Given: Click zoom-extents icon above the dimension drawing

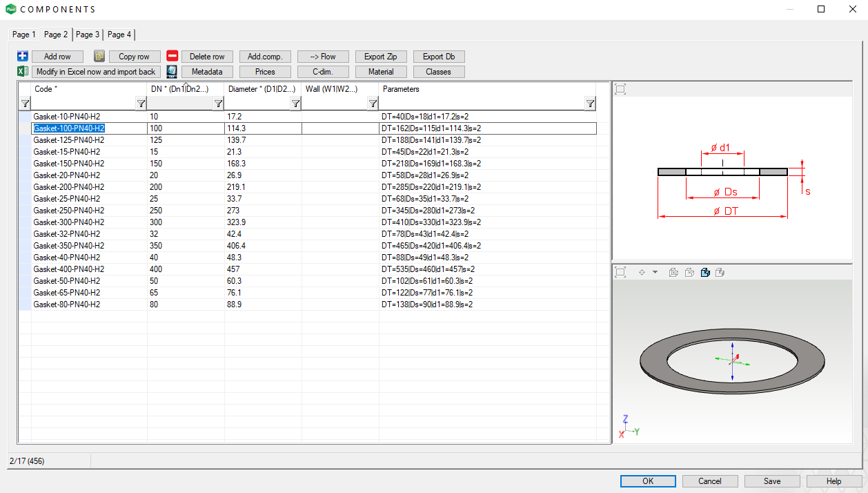Looking at the screenshot, I should (x=620, y=89).
